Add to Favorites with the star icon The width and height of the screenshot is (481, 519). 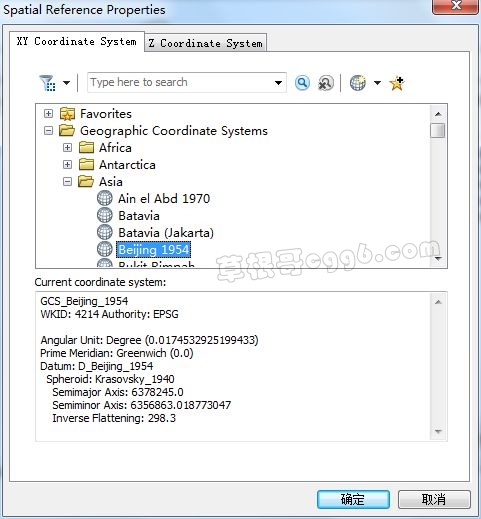tap(397, 83)
